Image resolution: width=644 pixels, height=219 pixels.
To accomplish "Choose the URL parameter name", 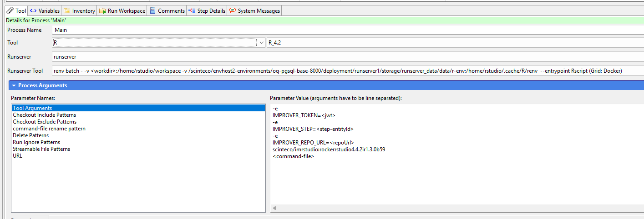I will pos(17,156).
